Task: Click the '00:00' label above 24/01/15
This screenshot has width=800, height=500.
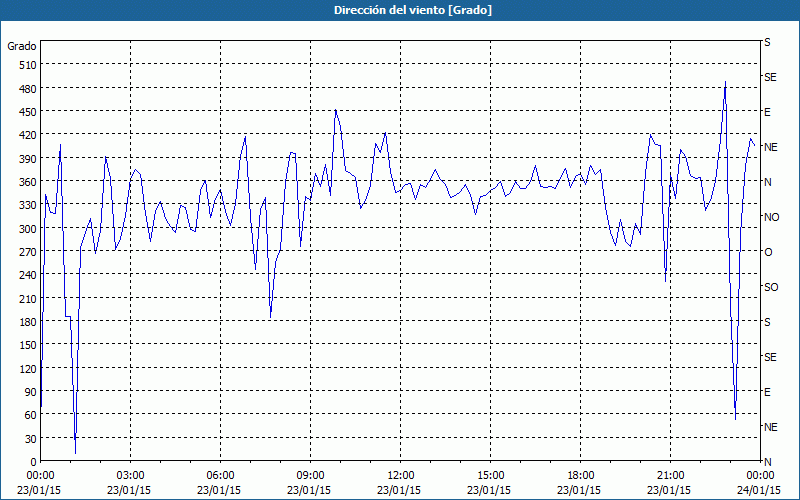Action: click(x=762, y=476)
